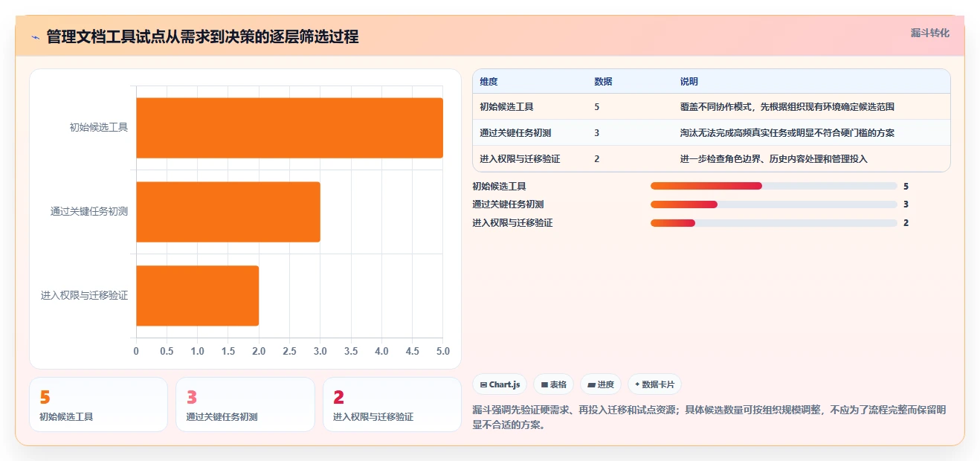
Task: Click x-axis tick value 2.5
Action: point(289,351)
